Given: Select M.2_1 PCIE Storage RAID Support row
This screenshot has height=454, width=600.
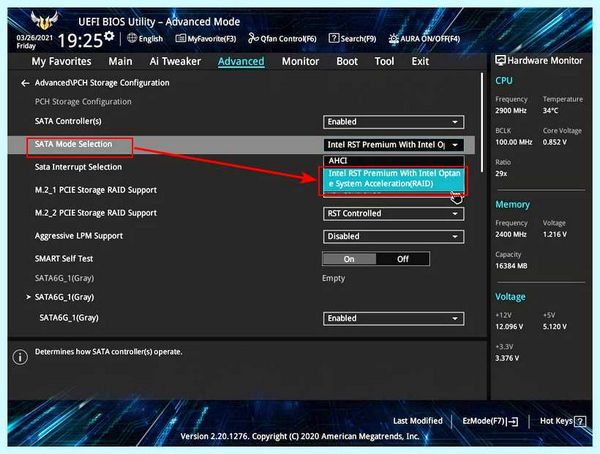Looking at the screenshot, I should pos(96,190).
